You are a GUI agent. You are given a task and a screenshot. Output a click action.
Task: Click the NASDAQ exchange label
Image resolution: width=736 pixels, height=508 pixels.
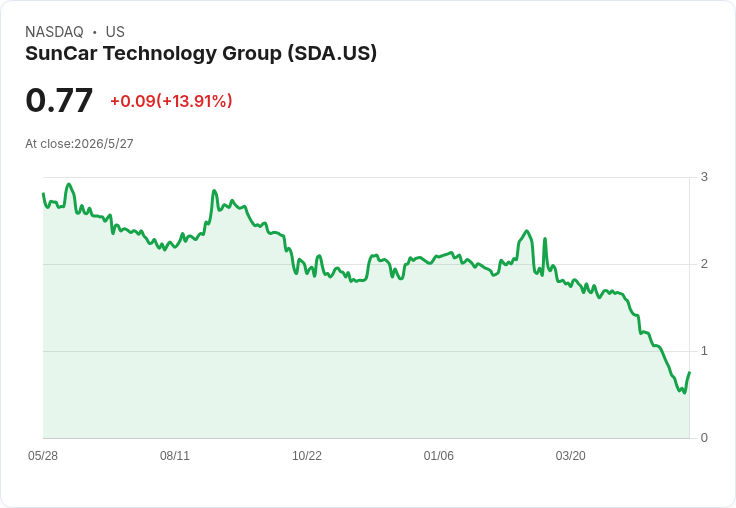pos(54,32)
